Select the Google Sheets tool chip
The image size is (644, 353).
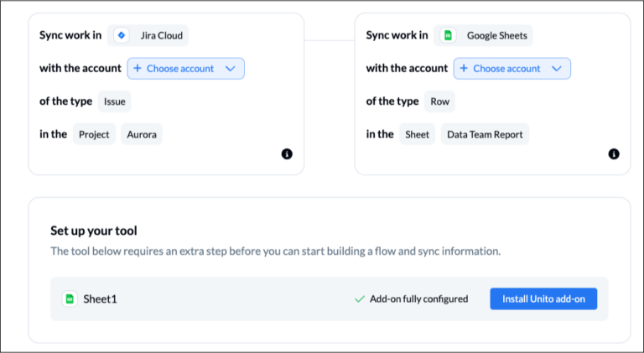pyautogui.click(x=483, y=35)
